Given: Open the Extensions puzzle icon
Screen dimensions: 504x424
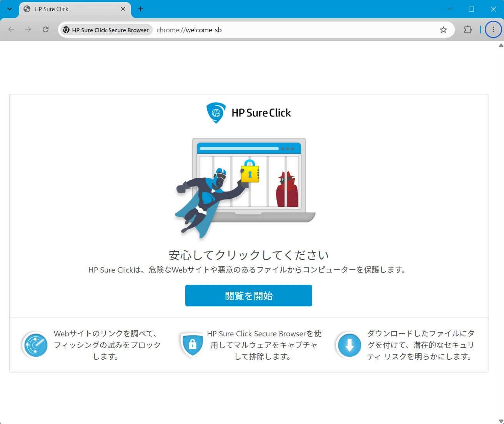Looking at the screenshot, I should click(468, 30).
